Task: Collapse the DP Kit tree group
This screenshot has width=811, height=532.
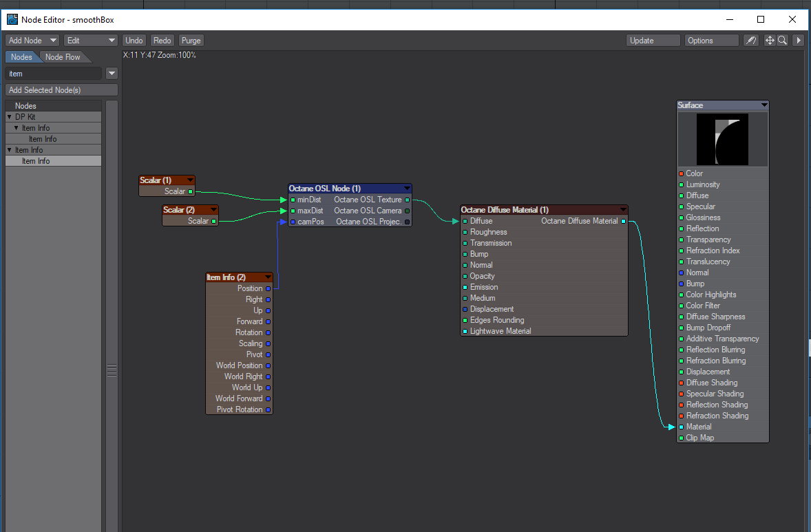Action: point(10,117)
